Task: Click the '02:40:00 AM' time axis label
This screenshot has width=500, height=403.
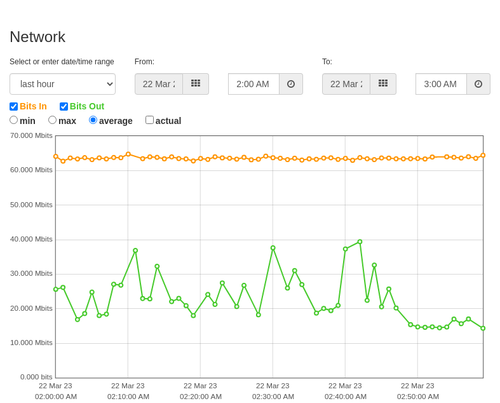Action: [x=345, y=397]
